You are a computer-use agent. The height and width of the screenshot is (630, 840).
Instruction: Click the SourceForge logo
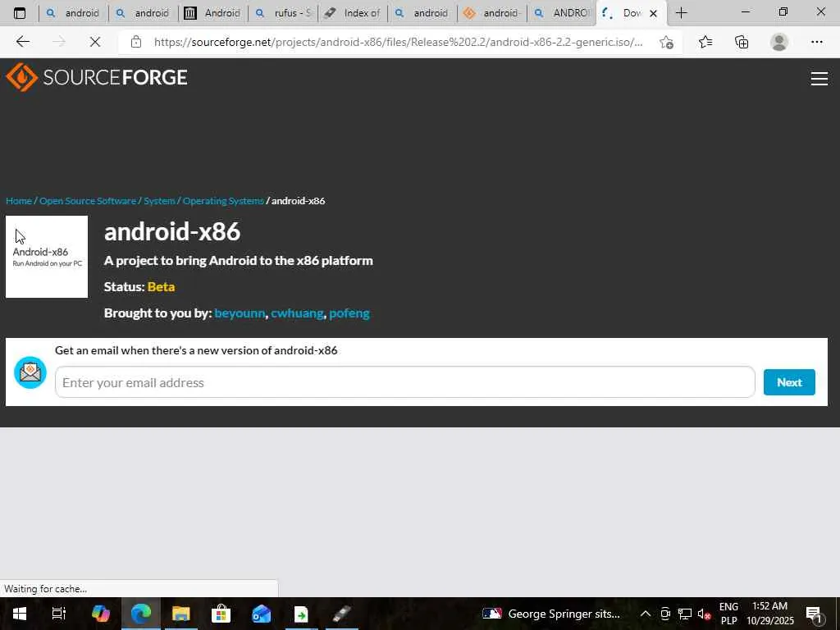pyautogui.click(x=97, y=77)
